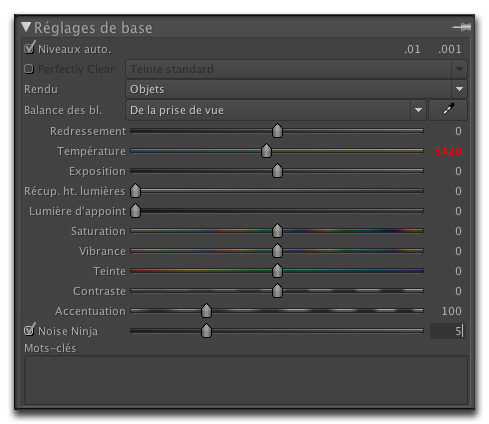Click the Noise Ninja value input field
This screenshot has width=489, height=424.
point(447,331)
